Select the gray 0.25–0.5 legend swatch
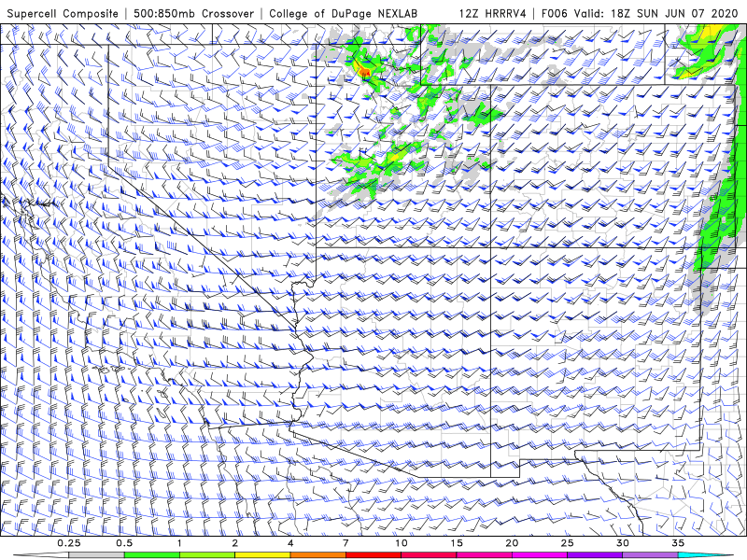 click(x=97, y=555)
